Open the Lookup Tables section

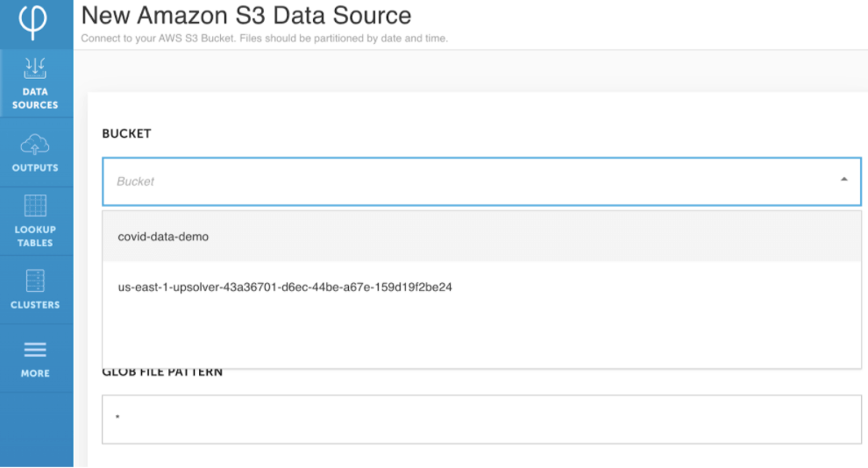pos(36,221)
